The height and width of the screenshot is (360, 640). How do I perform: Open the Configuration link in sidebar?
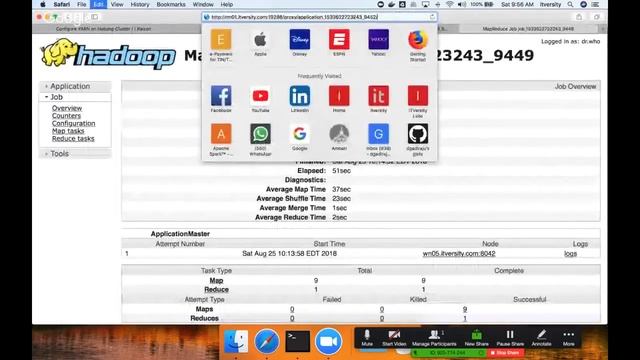point(73,123)
